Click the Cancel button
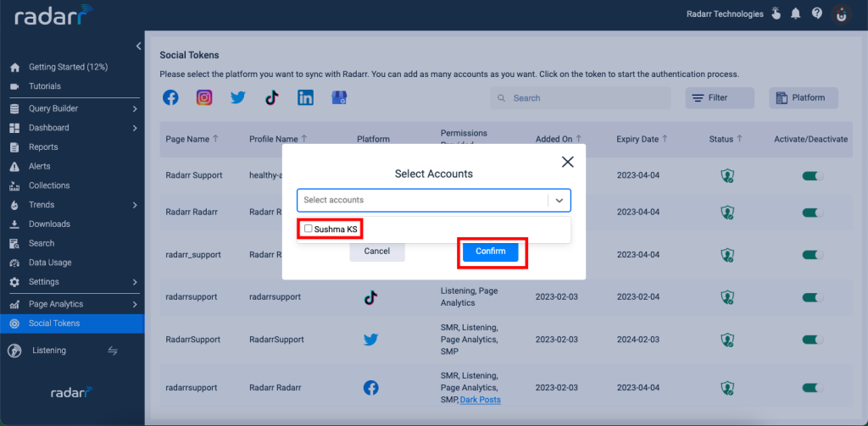The height and width of the screenshot is (426, 868). tap(377, 252)
